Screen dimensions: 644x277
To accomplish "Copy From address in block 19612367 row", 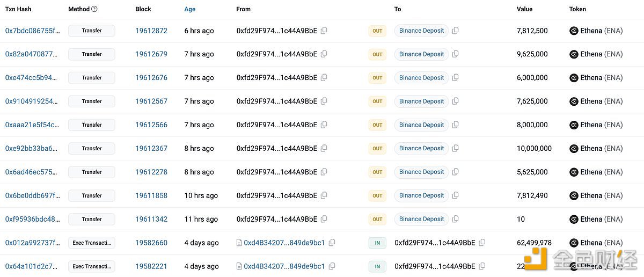I will [324, 149].
